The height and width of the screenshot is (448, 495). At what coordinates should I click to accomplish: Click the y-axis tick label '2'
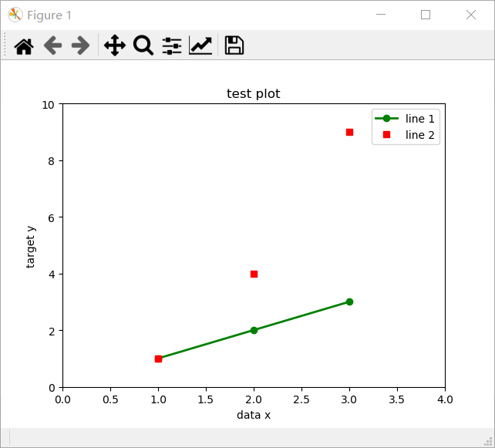click(x=52, y=332)
